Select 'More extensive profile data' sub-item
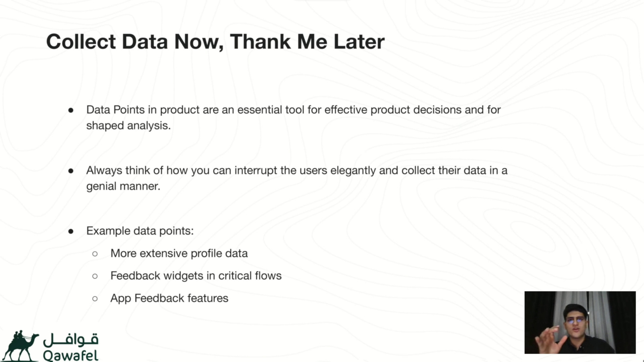Screen dimensions: 644x362 click(179, 253)
